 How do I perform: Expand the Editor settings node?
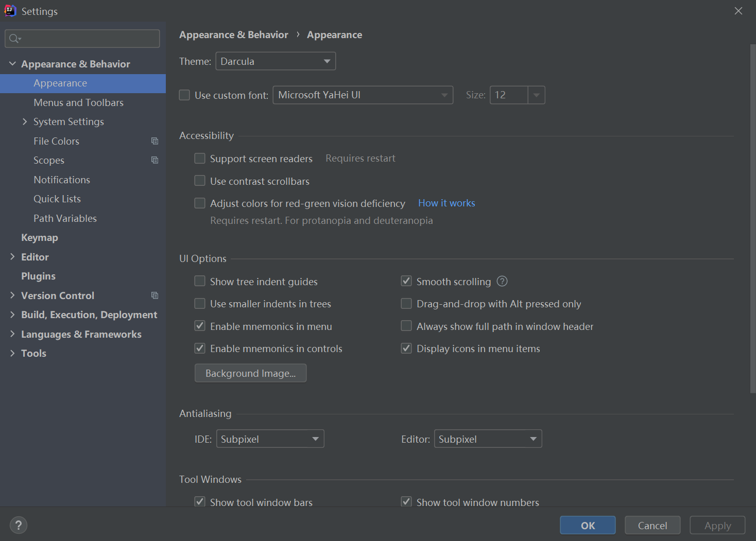(12, 257)
